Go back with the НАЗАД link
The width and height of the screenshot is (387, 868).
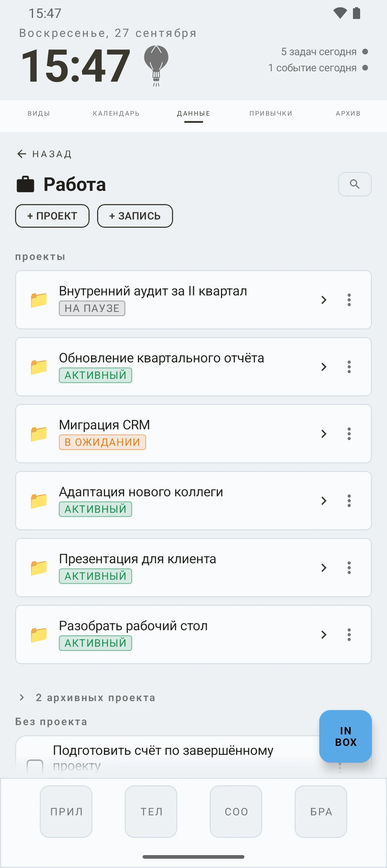(44, 154)
